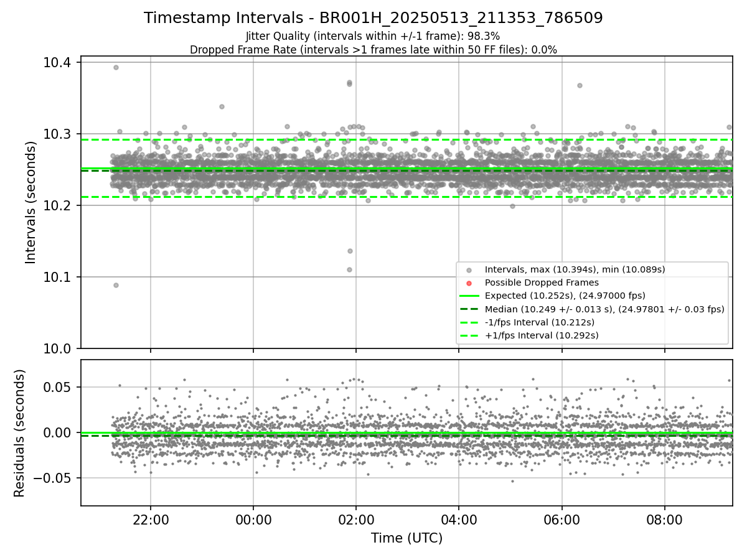This screenshot has height=560, width=747.
Task: Click the '22:00' time tick label
Action: click(150, 520)
